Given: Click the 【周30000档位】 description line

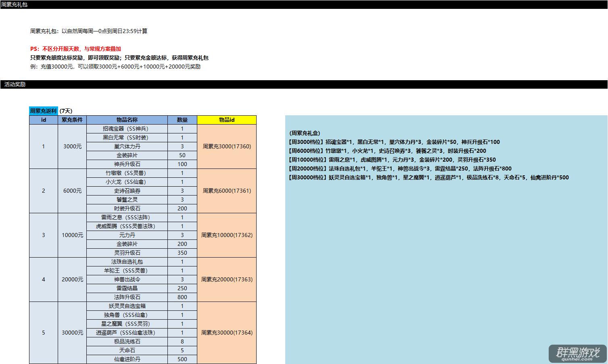Looking at the screenshot, I should [x=429, y=177].
